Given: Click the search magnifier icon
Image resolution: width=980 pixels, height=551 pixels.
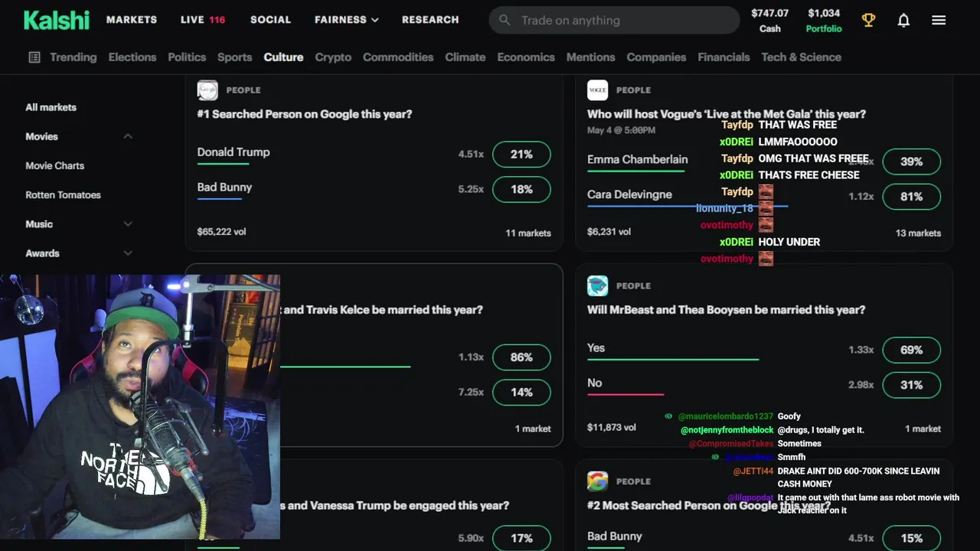Looking at the screenshot, I should coord(505,21).
